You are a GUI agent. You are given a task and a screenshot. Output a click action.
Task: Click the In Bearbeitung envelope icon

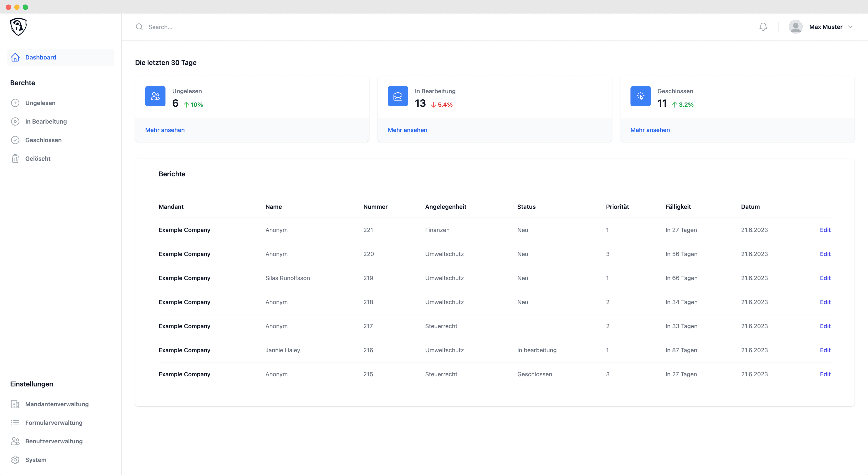(398, 96)
